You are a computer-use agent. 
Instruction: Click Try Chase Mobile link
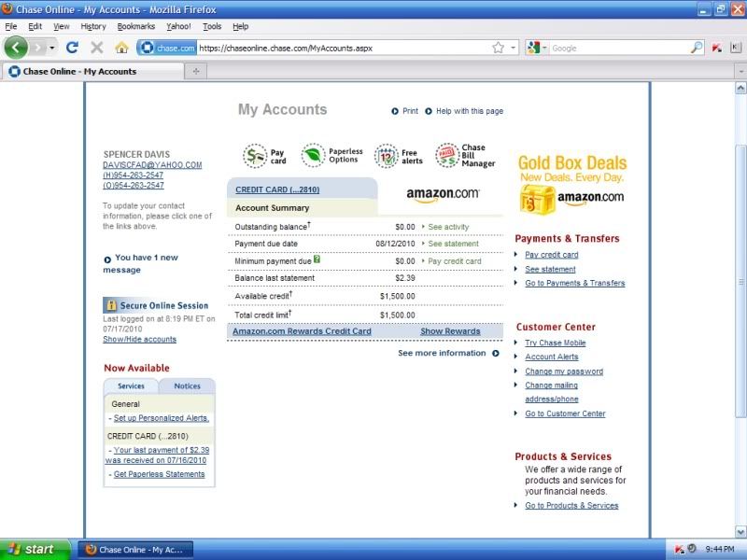(x=556, y=343)
